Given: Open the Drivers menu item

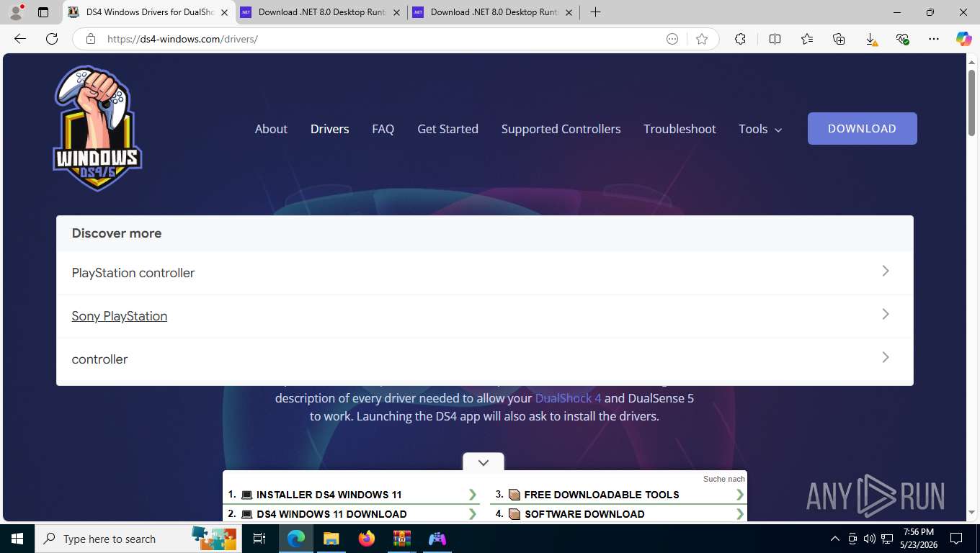Looking at the screenshot, I should 329,129.
